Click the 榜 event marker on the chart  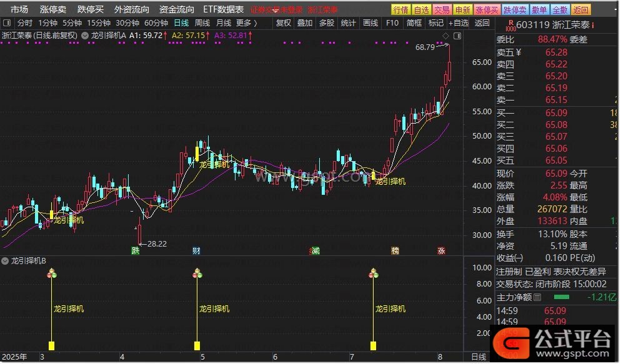click(x=395, y=250)
